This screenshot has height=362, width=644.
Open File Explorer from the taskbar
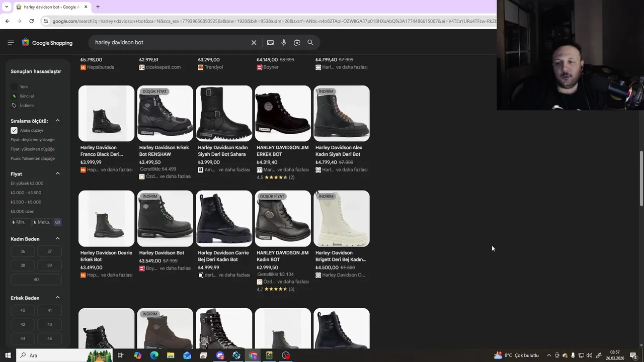(x=171, y=355)
